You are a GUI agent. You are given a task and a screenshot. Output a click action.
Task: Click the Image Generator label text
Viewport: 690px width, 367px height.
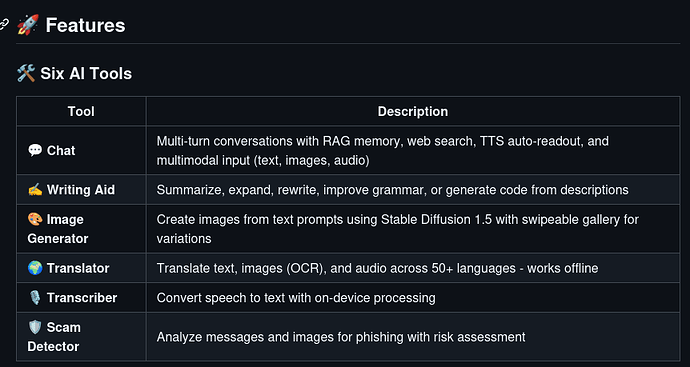tap(58, 229)
